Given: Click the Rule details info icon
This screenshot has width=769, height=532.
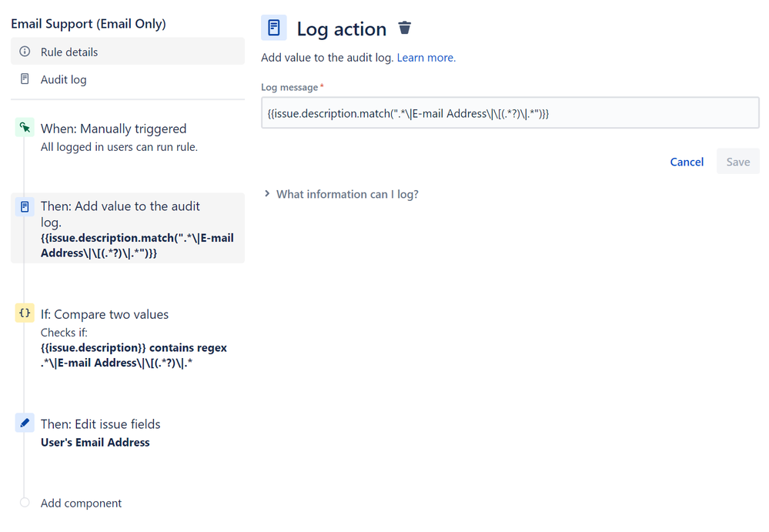Looking at the screenshot, I should coord(25,52).
